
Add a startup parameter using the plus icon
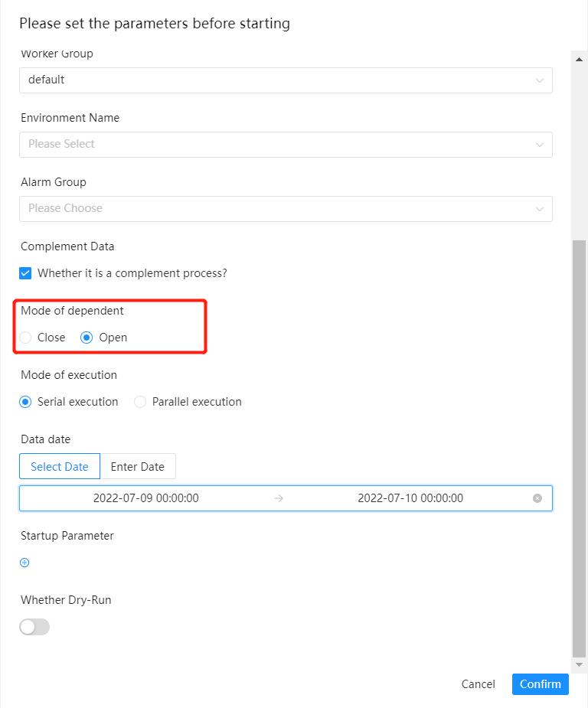coord(24,563)
